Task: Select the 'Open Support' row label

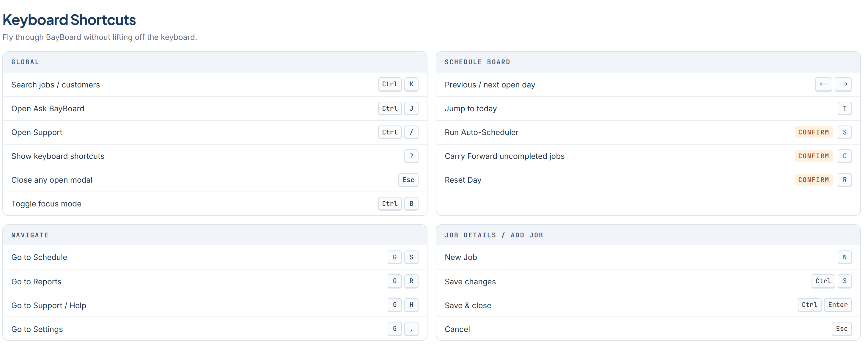Action: 37,132
